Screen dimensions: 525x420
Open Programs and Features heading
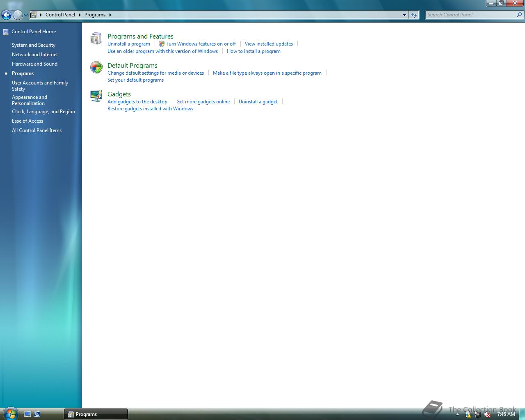pyautogui.click(x=140, y=37)
